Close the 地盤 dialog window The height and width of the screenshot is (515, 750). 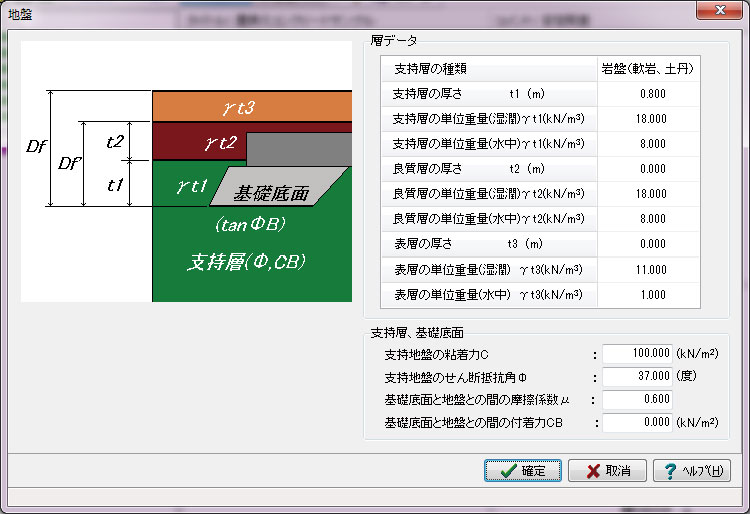click(719, 10)
